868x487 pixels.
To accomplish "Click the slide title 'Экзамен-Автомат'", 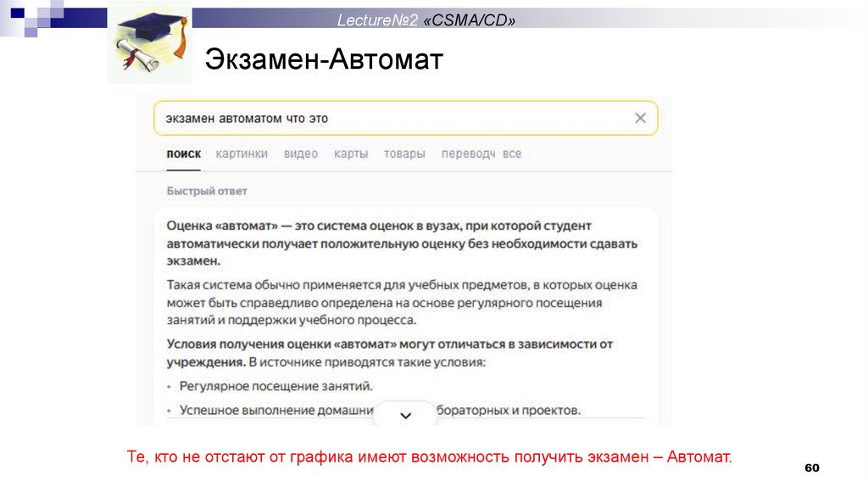I will (x=325, y=61).
